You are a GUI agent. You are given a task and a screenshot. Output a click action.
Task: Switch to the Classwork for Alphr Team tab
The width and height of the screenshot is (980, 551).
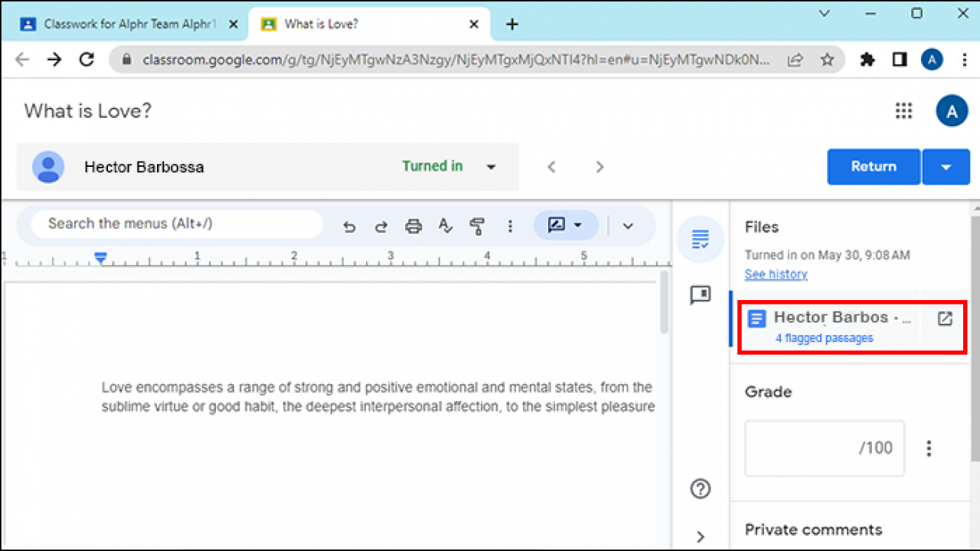(x=122, y=24)
